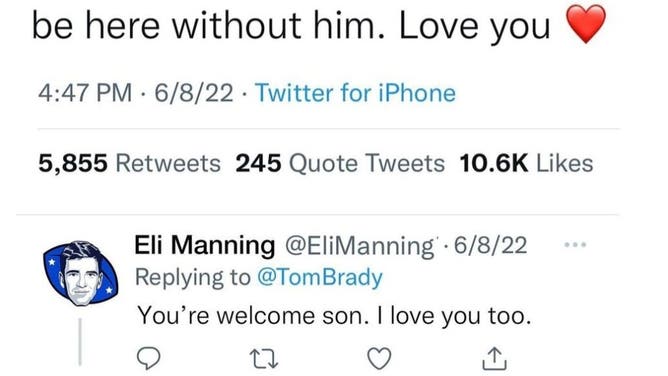This screenshot has width=668, height=376.
Task: Click the retweet arrows icon
Action: [264, 359]
